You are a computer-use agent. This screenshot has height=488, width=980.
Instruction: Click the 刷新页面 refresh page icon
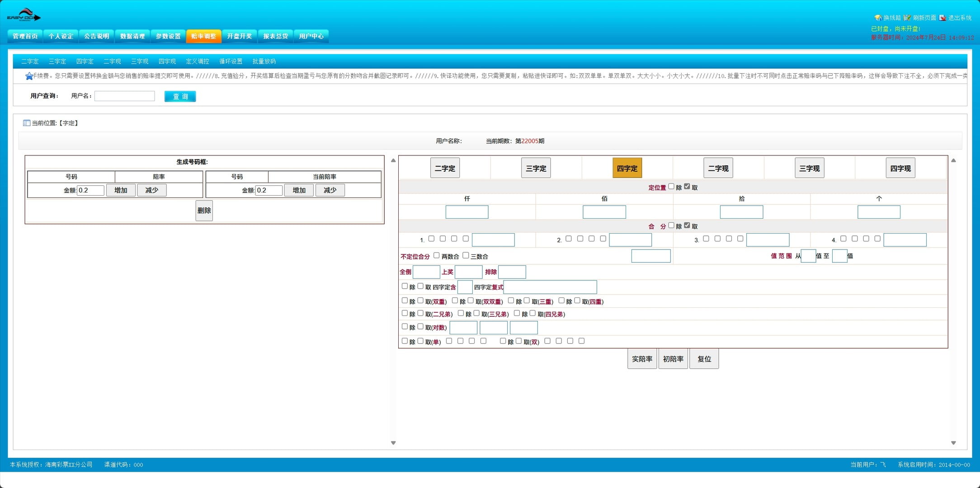907,18
